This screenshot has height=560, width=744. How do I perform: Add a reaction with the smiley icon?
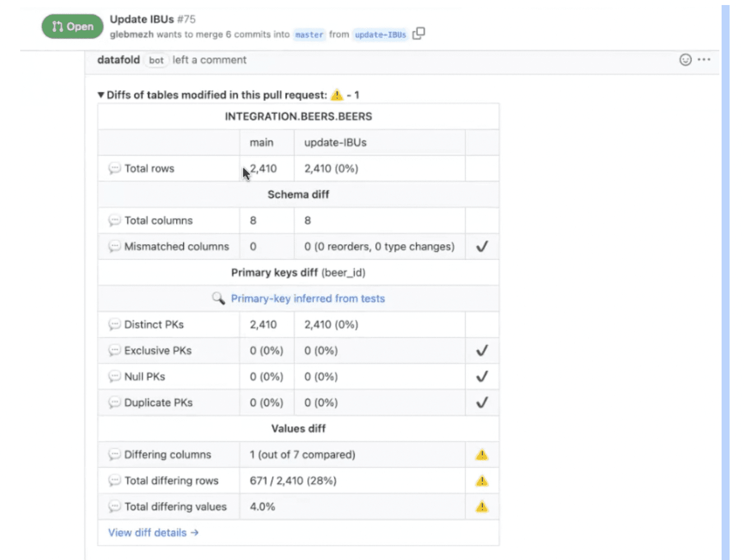tap(685, 59)
